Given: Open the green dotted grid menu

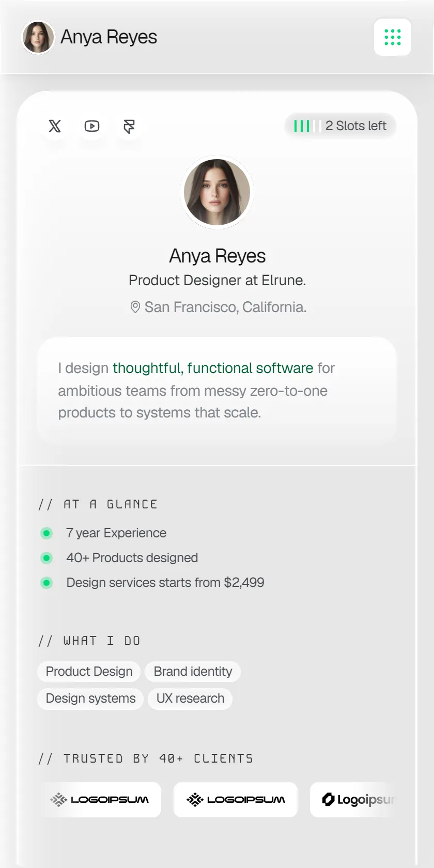Looking at the screenshot, I should click(x=393, y=37).
